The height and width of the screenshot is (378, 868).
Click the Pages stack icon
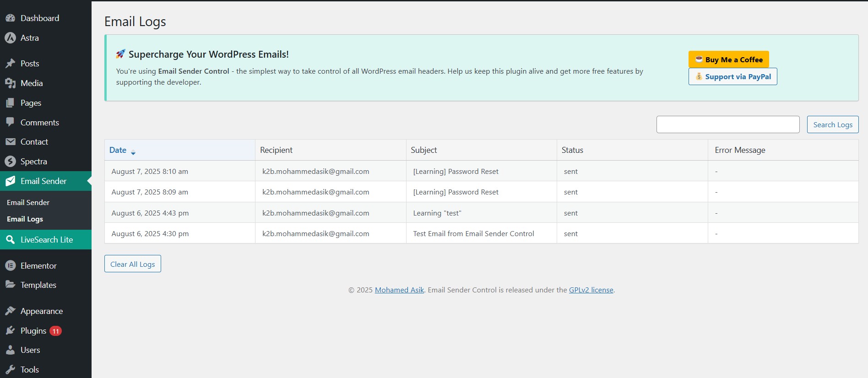[x=10, y=103]
